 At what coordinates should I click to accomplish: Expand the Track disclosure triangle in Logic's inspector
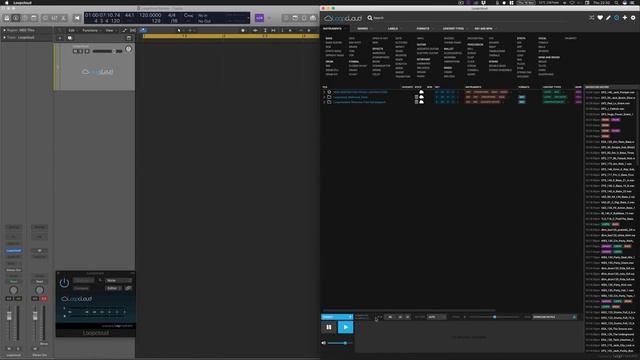coord(4,38)
